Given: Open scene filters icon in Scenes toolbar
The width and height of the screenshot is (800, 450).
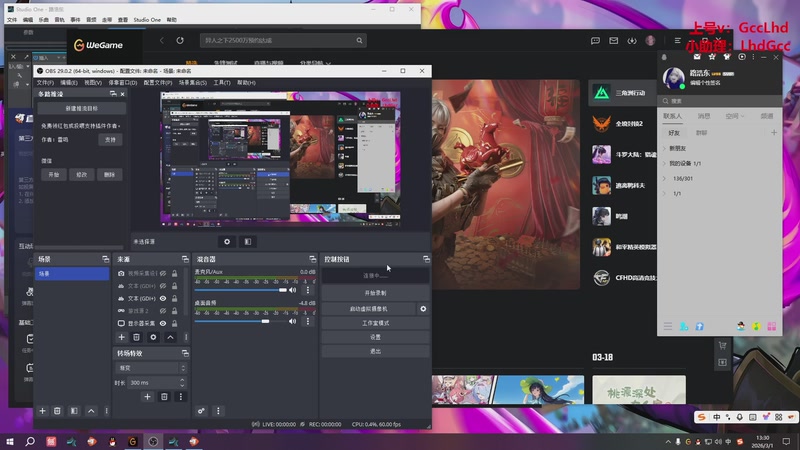Looking at the screenshot, I should coord(74,411).
